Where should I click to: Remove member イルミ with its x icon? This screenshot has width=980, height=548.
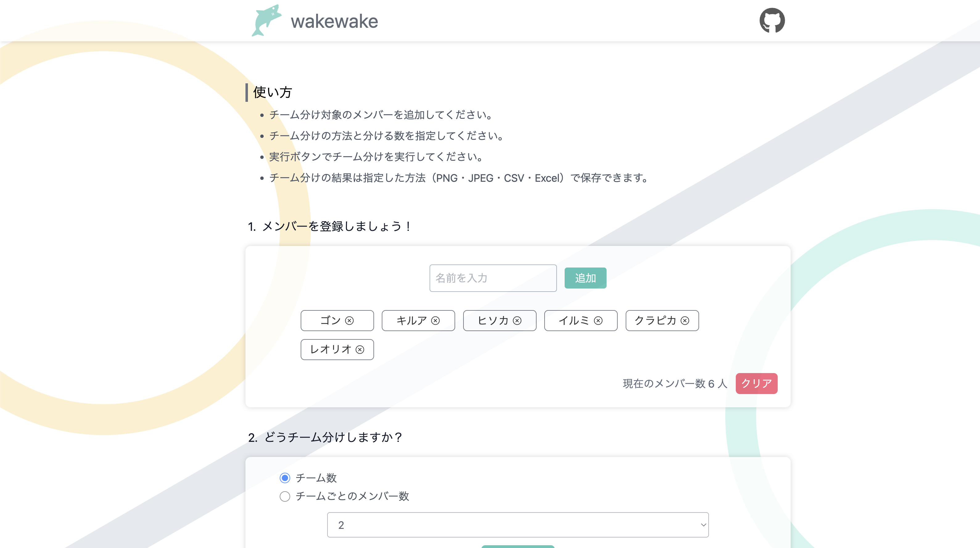tap(598, 321)
